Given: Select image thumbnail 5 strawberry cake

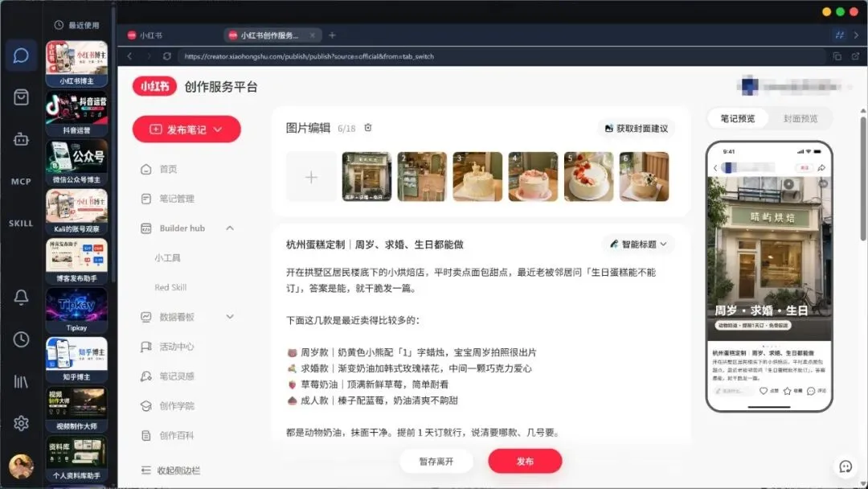Looking at the screenshot, I should 588,177.
